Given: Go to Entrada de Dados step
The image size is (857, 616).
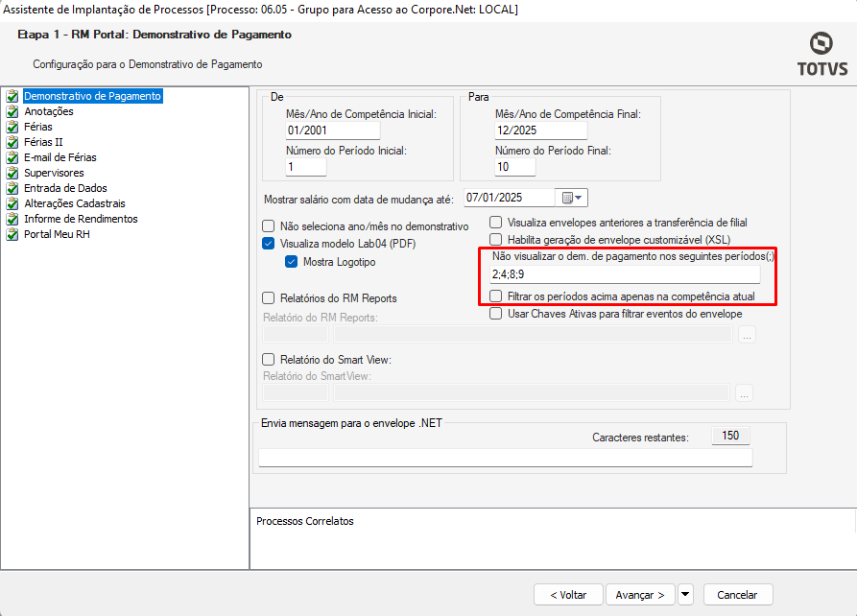Looking at the screenshot, I should [x=65, y=188].
